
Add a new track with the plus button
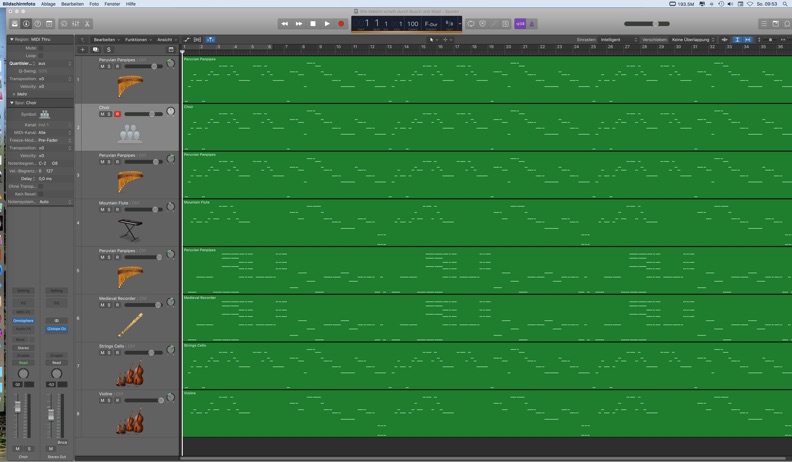pos(82,49)
